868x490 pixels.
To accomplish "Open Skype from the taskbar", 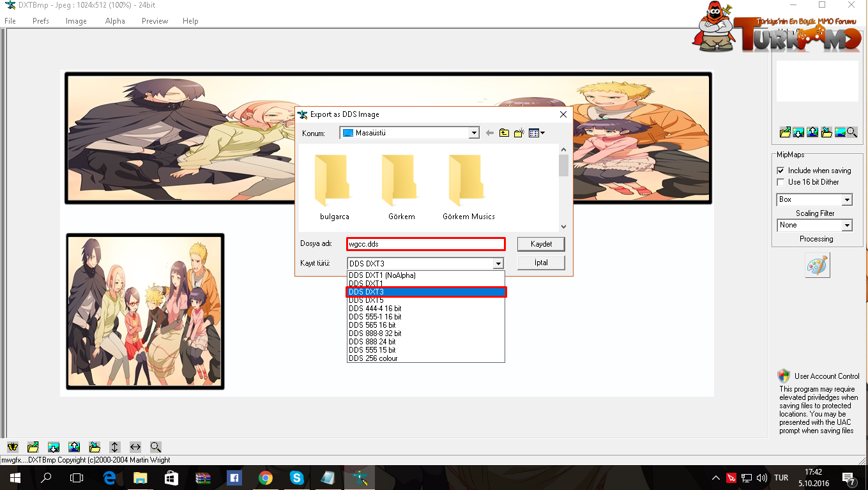I will [297, 477].
